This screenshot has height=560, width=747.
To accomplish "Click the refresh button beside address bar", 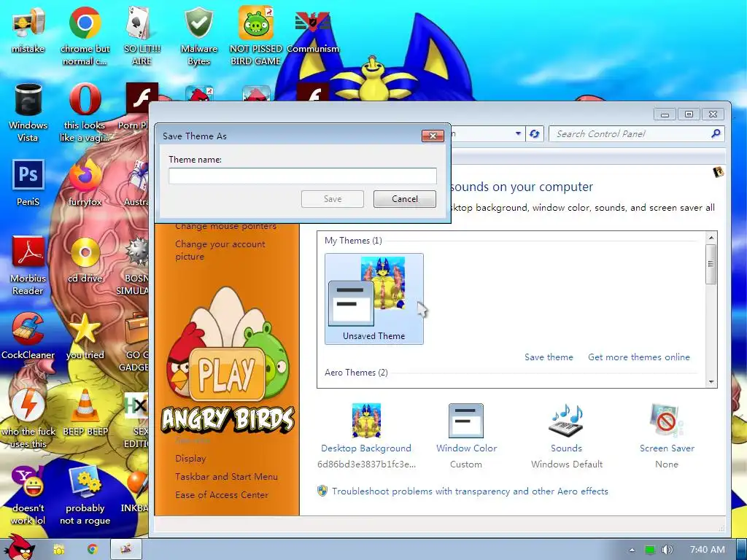I will coord(535,134).
